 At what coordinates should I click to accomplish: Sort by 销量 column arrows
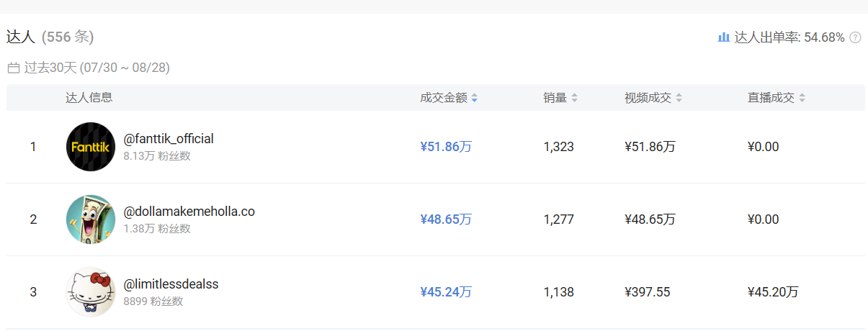[x=574, y=98]
